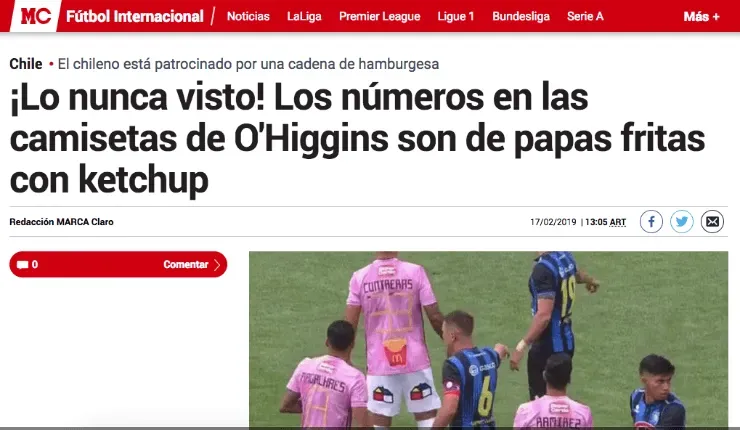
Task: Select Ligue 1 in navigation
Action: click(456, 17)
